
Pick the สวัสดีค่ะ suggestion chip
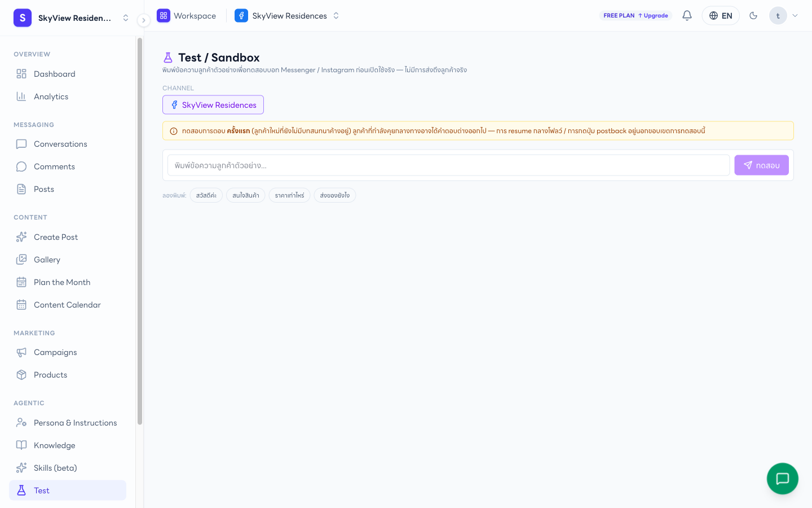pos(206,195)
